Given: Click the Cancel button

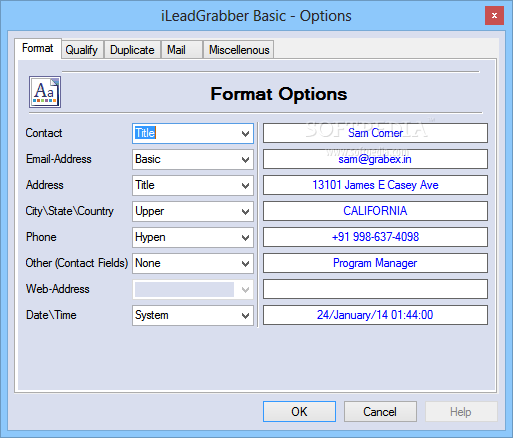Looking at the screenshot, I should tap(380, 411).
